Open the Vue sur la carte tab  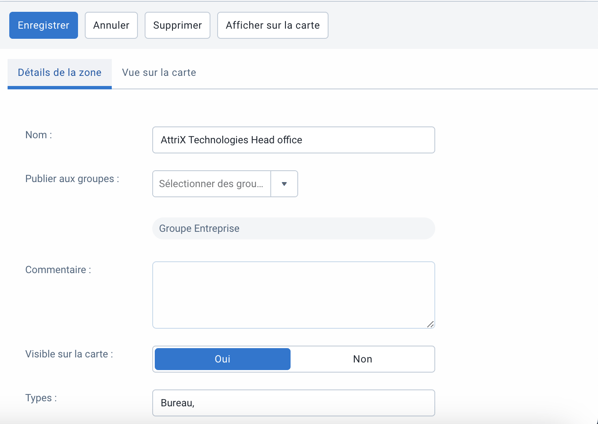159,73
